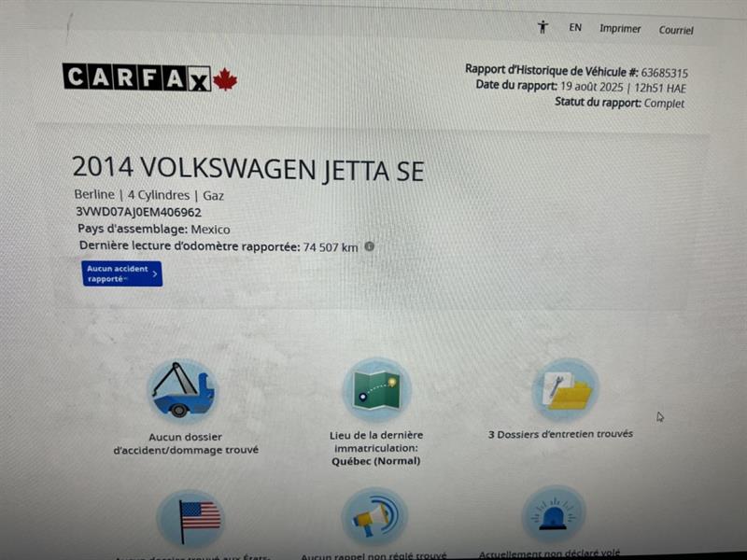Click the 'Québec (Normal)' text

pos(376,461)
